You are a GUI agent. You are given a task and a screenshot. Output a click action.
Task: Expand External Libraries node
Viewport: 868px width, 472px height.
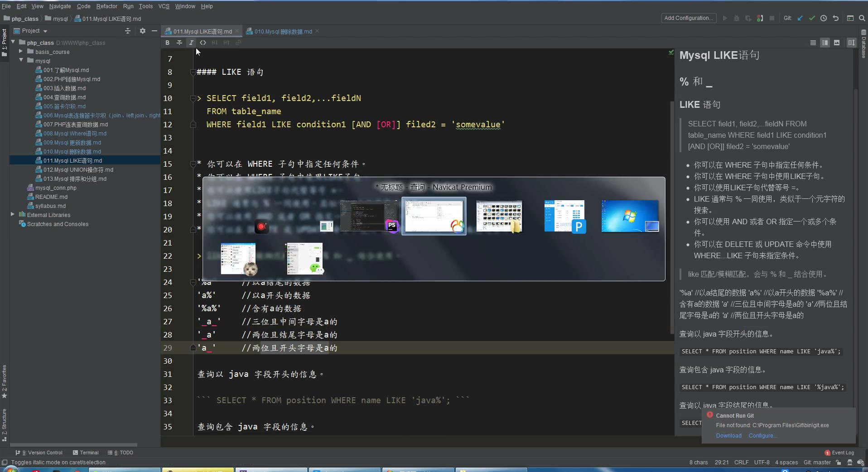pyautogui.click(x=13, y=215)
